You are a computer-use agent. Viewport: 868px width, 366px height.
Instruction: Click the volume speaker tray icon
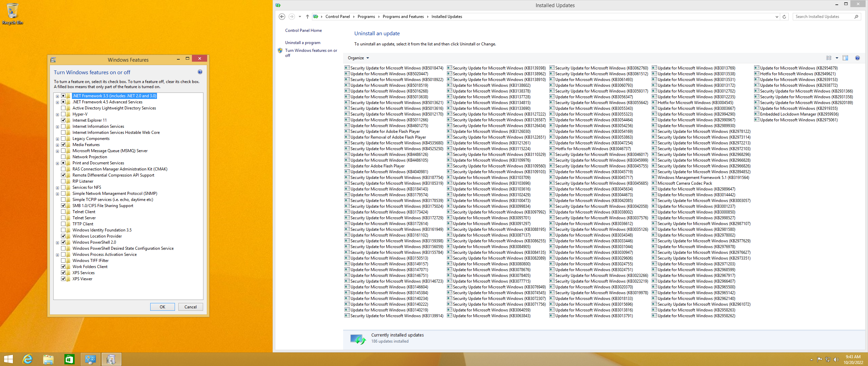[x=836, y=360]
